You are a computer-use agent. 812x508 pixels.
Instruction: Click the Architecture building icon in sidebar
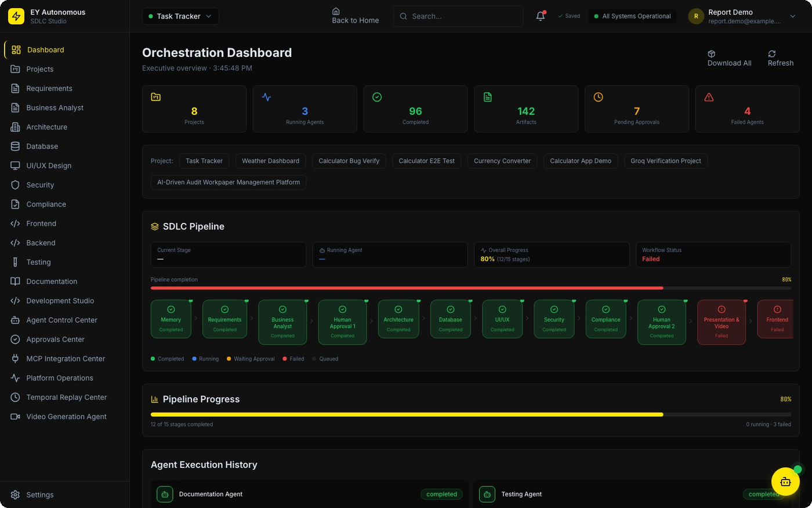16,127
